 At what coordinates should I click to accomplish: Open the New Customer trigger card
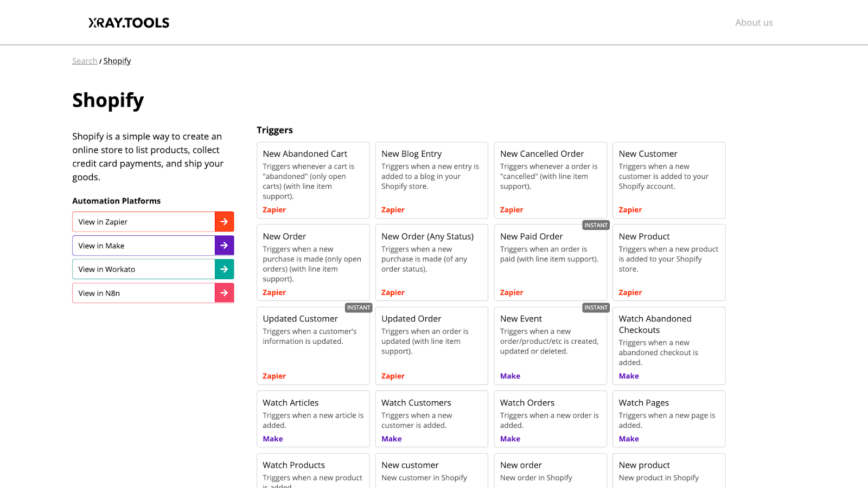(x=669, y=181)
